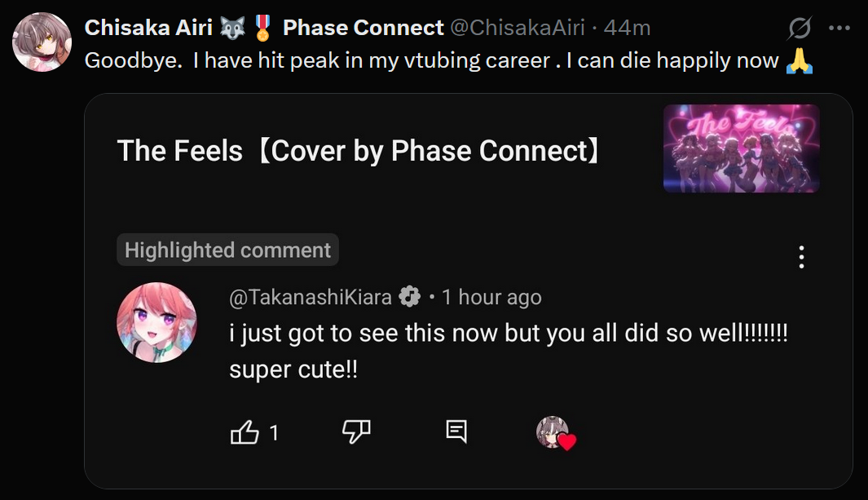Click the reply icon under the comment

click(456, 432)
